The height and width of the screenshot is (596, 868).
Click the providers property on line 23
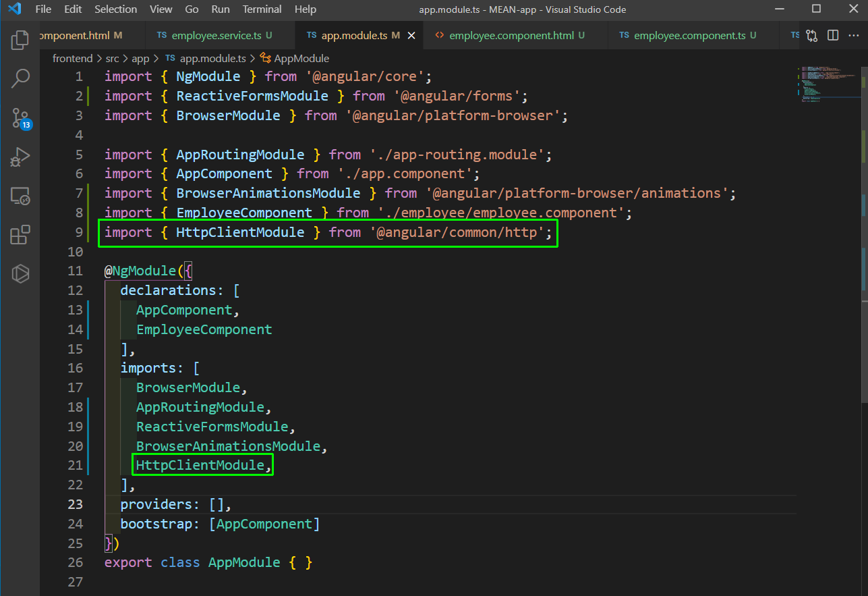coord(156,504)
